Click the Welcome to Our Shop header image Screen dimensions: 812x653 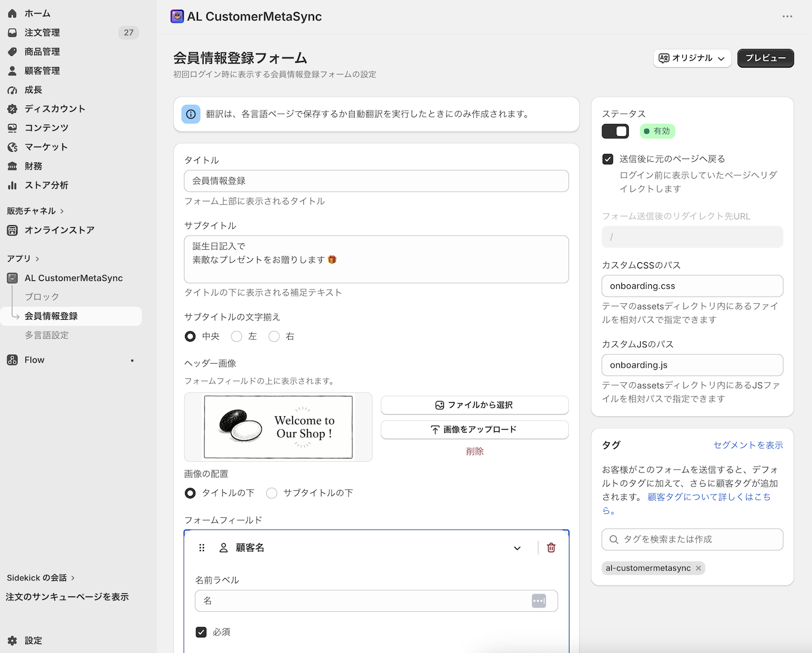tap(278, 427)
